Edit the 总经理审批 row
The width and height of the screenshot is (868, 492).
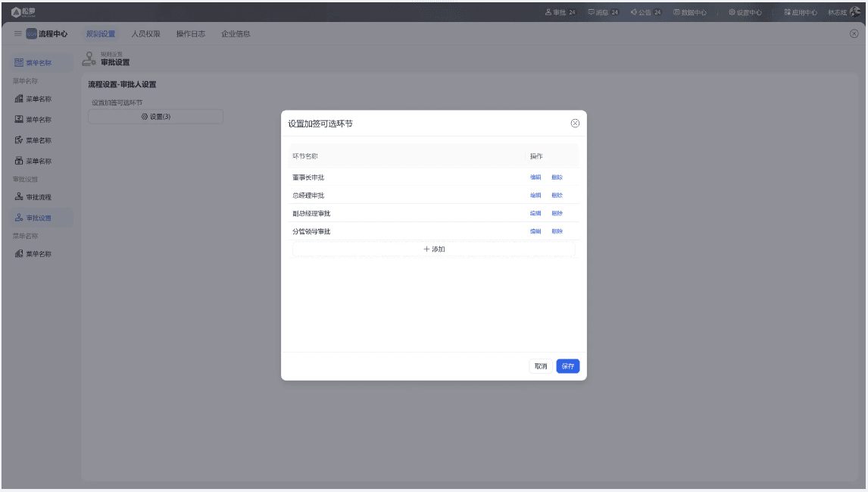tap(535, 195)
